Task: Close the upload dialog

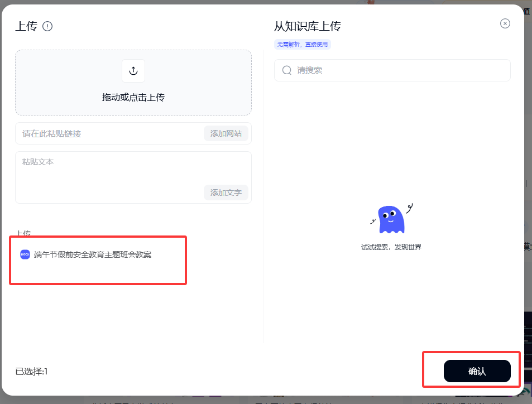Action: (505, 23)
